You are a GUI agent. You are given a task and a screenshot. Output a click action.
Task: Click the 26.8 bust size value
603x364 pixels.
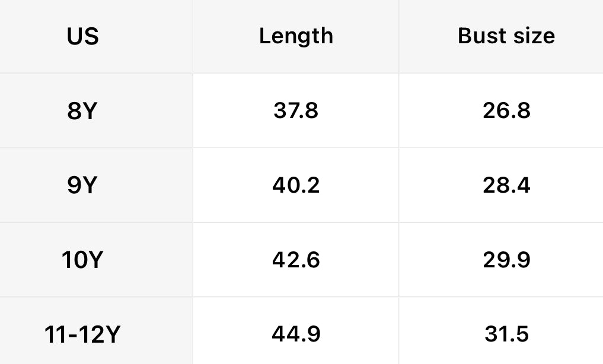click(x=506, y=111)
